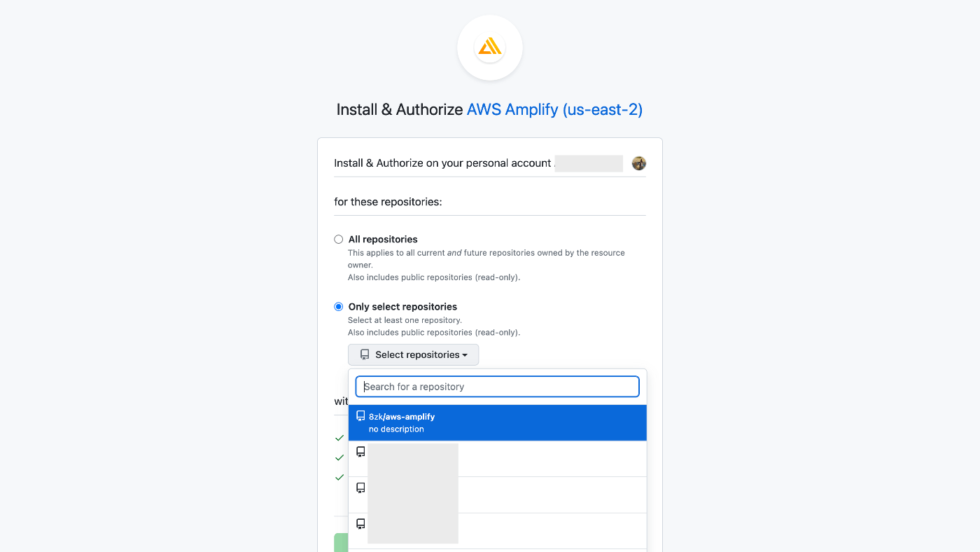Click the caret arrow on Select repositories
This screenshot has width=980, height=552.
[465, 355]
